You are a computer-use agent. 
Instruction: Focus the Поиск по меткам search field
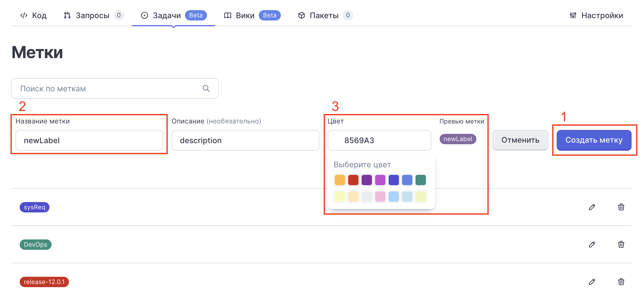point(115,88)
